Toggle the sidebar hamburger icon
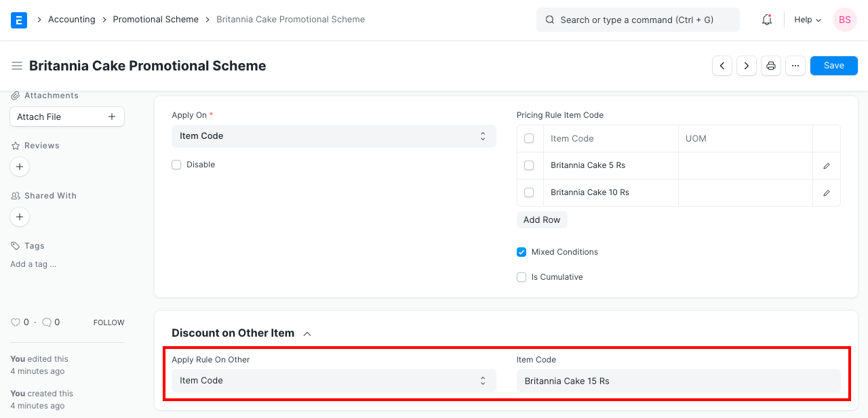Screen dimensions: 868x418 pyautogui.click(x=17, y=65)
